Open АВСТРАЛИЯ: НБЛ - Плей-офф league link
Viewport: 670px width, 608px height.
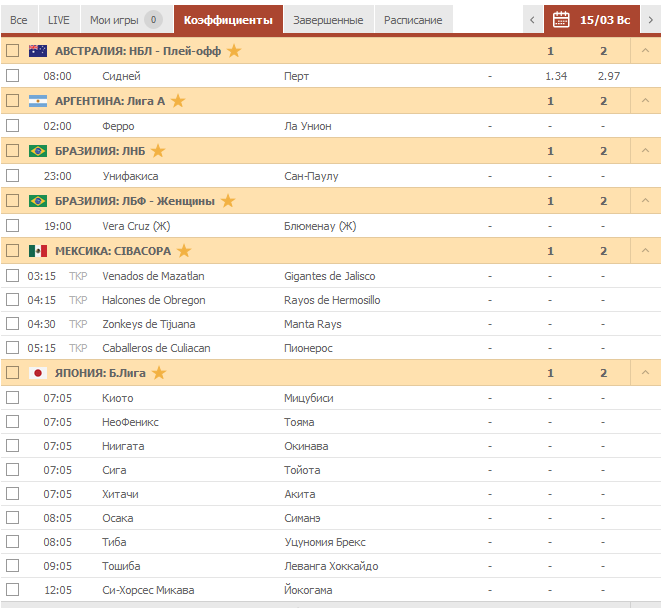coord(138,51)
